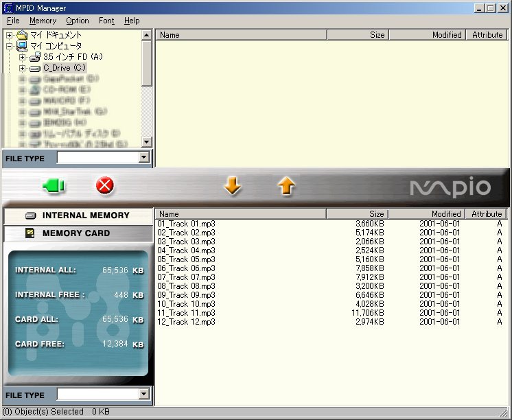Expand the My Documents tree node
512x420 pixels.
(x=9, y=35)
